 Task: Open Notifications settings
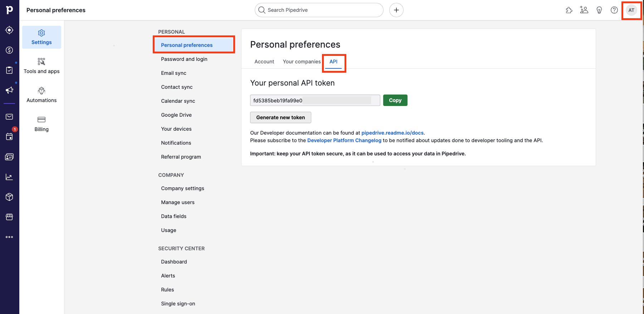pyautogui.click(x=176, y=143)
